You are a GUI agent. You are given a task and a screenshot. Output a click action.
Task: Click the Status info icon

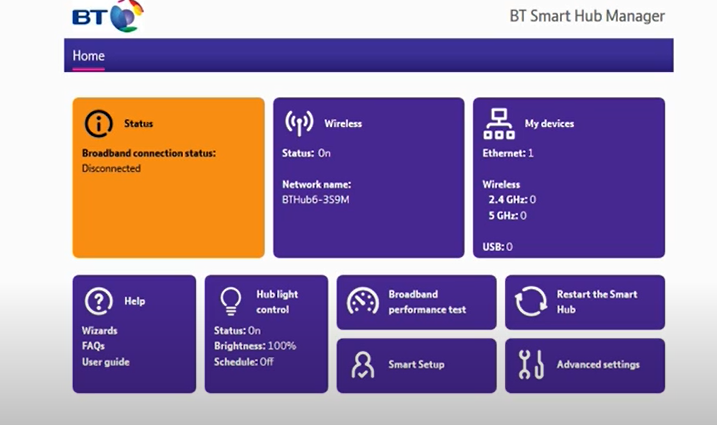98,123
